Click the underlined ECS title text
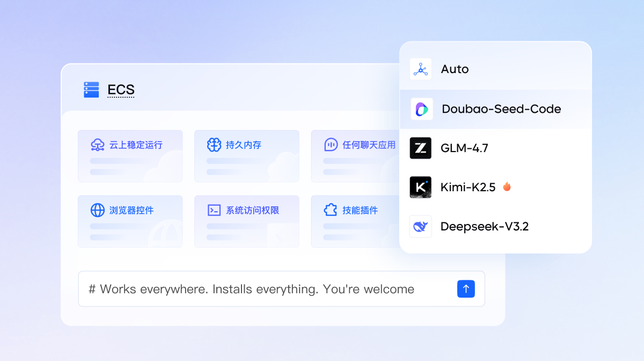The image size is (644, 361). 121,90
